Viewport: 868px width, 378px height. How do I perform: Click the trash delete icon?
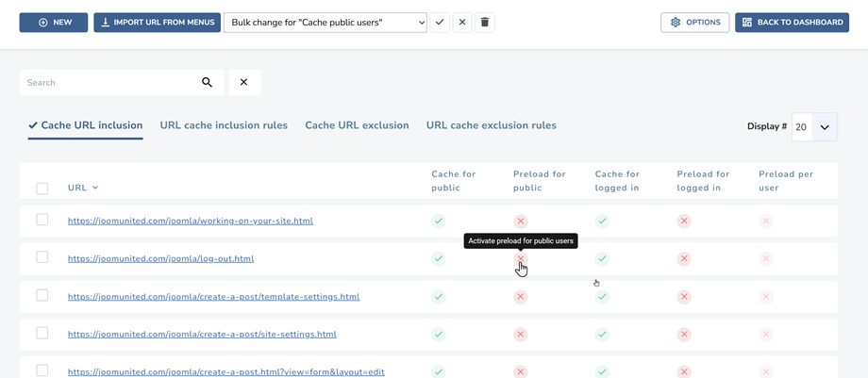coord(485,22)
